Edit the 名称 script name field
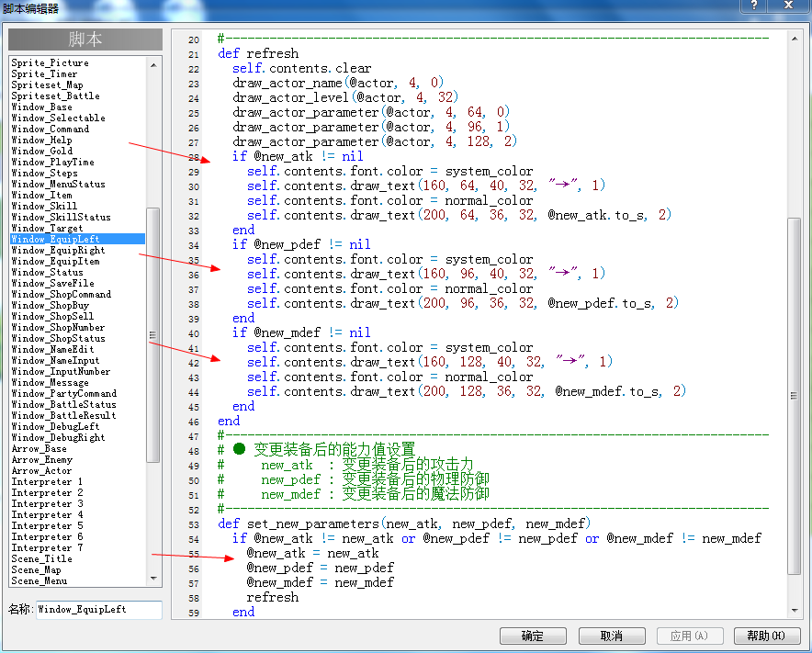Viewport: 812px width, 653px height. pos(99,610)
